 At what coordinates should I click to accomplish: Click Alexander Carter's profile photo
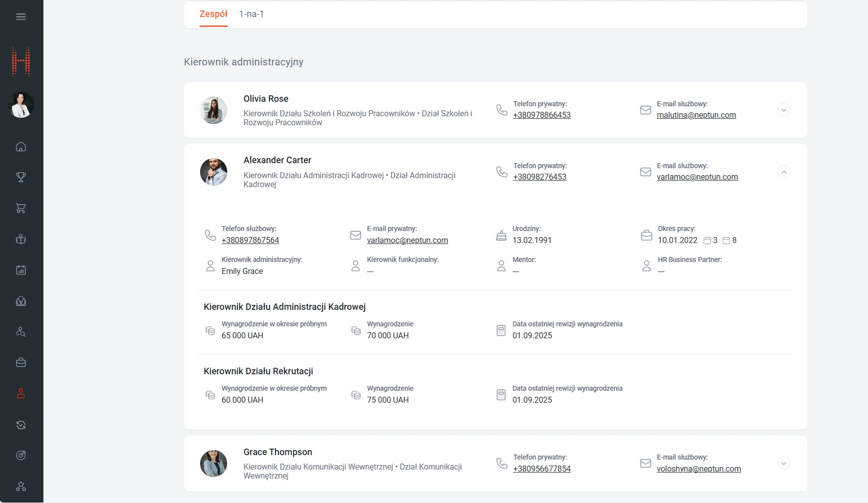click(x=214, y=172)
